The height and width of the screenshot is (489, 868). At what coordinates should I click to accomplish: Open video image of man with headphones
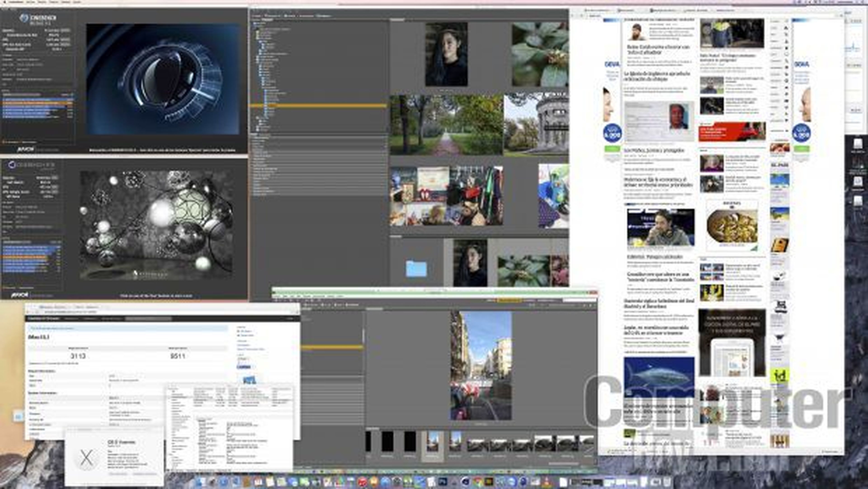click(661, 227)
